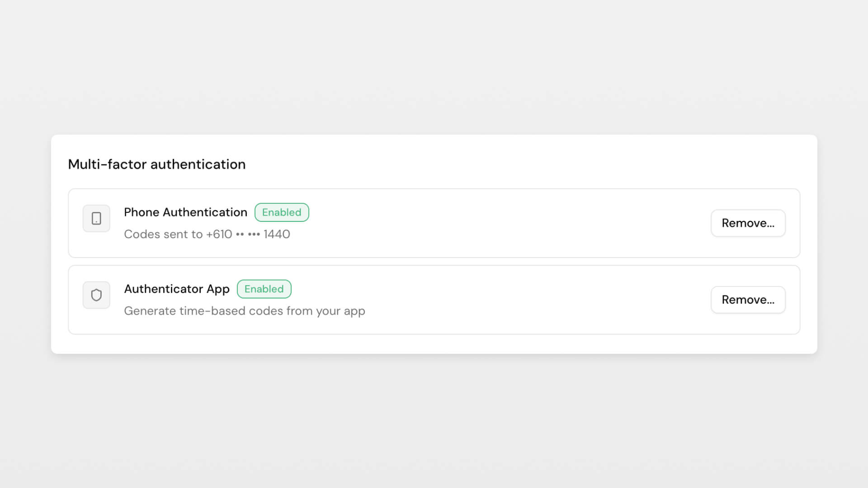
Task: Click empty space in the Authenticator App row
Action: coord(497,300)
